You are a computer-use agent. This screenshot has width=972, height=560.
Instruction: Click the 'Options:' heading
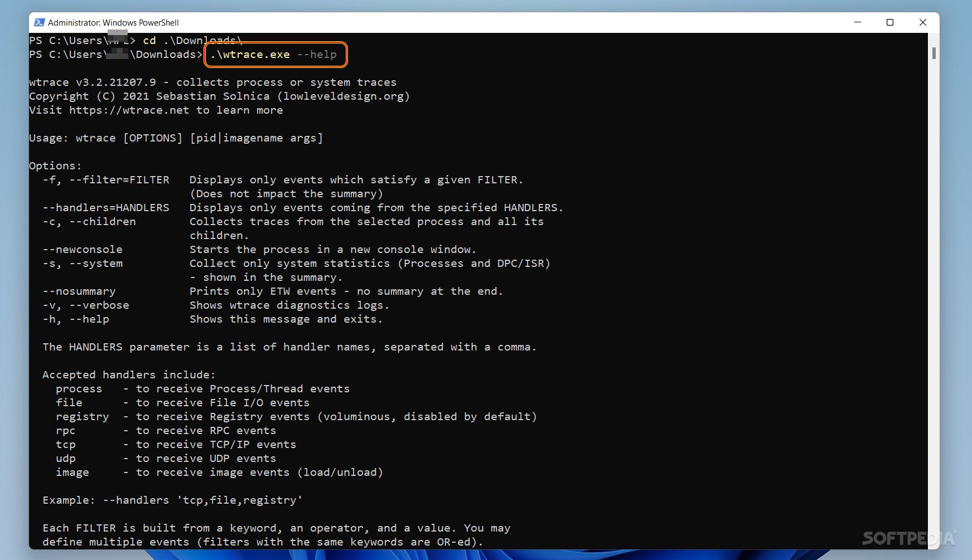tap(56, 166)
